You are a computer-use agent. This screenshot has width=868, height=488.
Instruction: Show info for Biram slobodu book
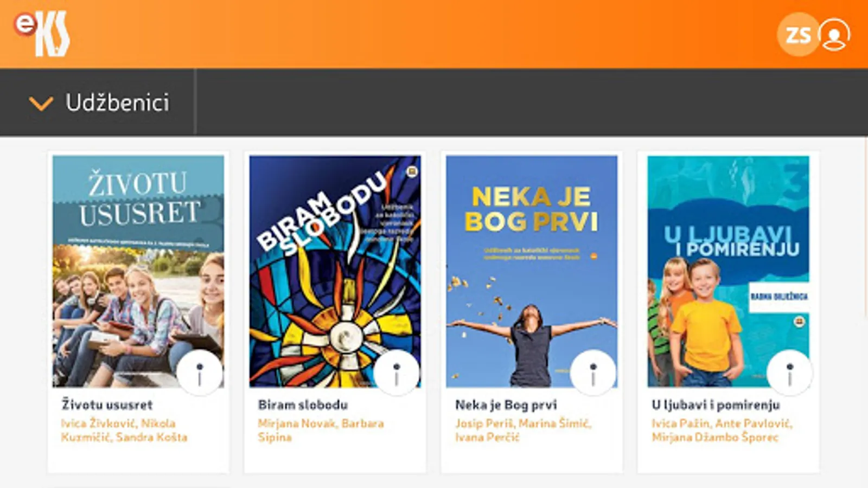coord(397,373)
